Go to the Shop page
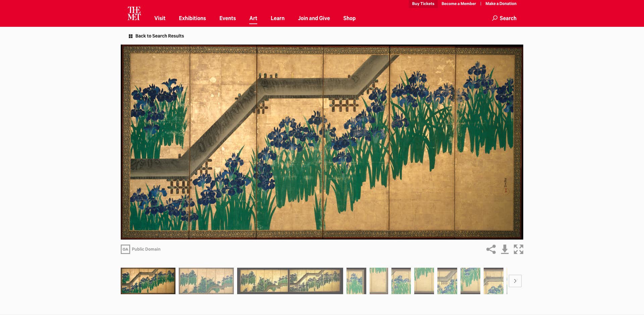This screenshot has height=325, width=644. point(349,18)
